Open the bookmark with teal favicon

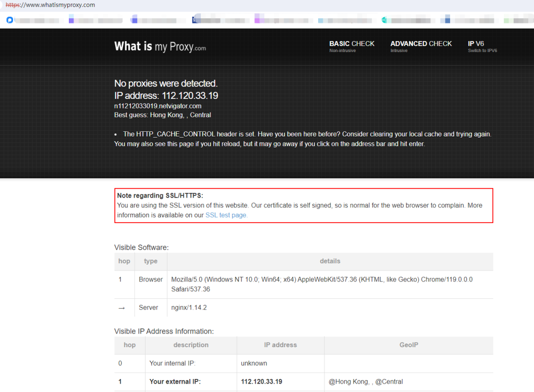pos(384,20)
